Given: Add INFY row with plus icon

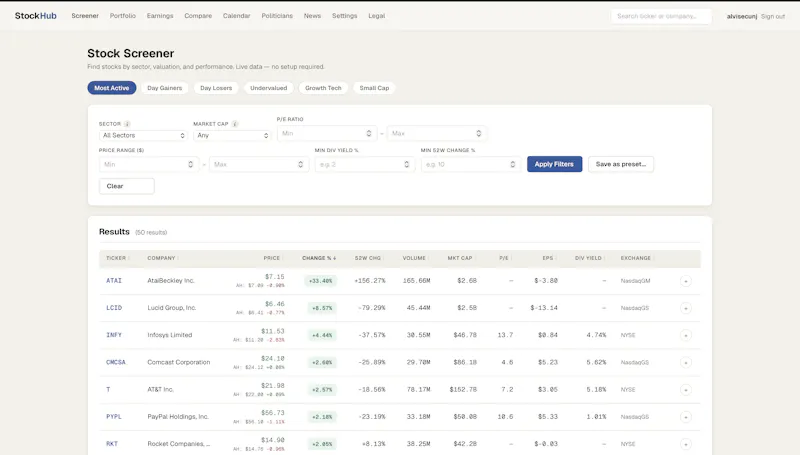Looking at the screenshot, I should click(x=686, y=335).
